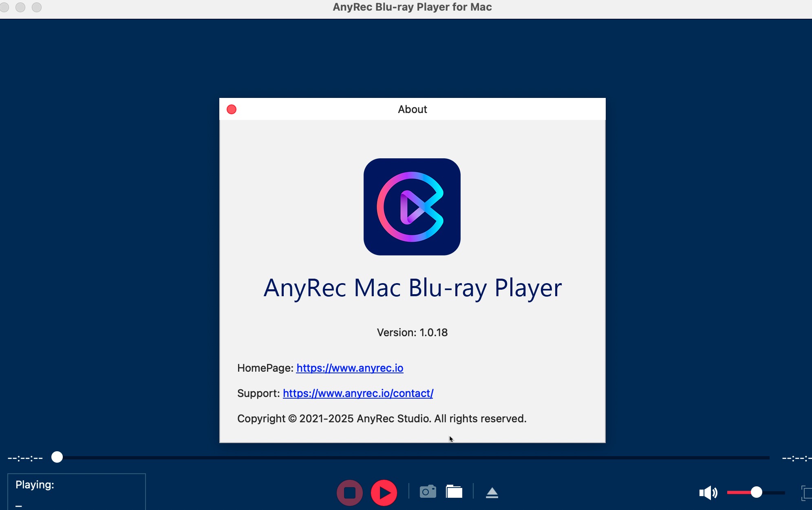
Task: Click the 'About' dialog title
Action: click(x=413, y=109)
